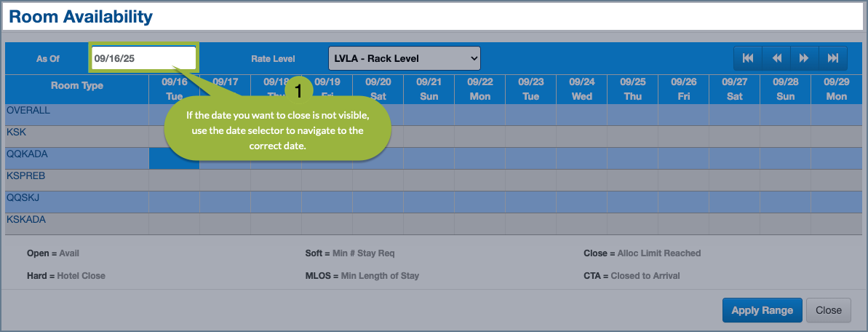Click the 09/26 Fri column header
868x332 pixels.
tap(683, 89)
